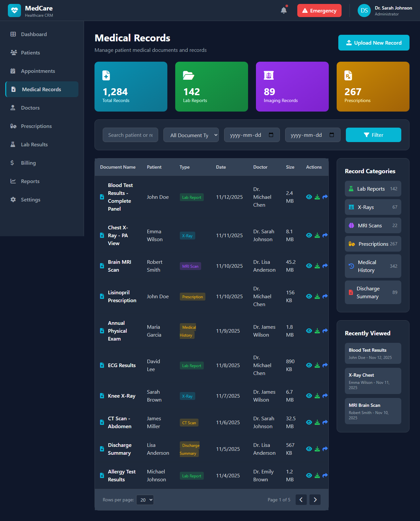This screenshot has width=420, height=521.
Task: Share the Lisinopril Prescription record
Action: click(x=325, y=296)
